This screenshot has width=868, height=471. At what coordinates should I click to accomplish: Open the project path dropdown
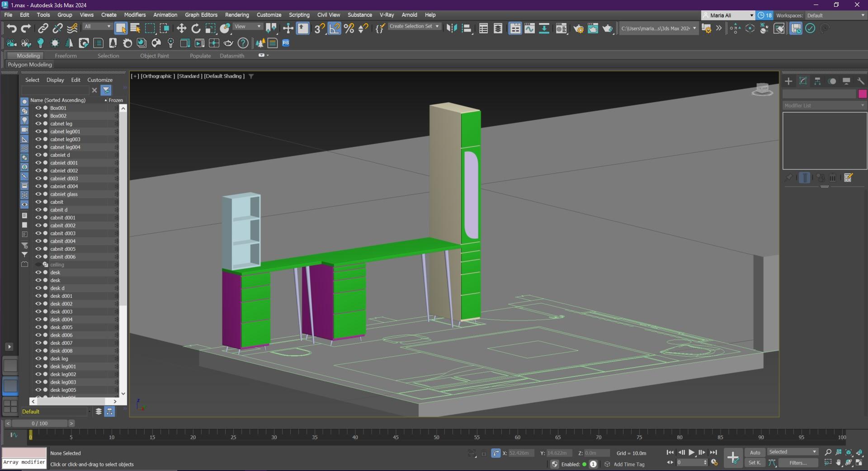pos(658,28)
